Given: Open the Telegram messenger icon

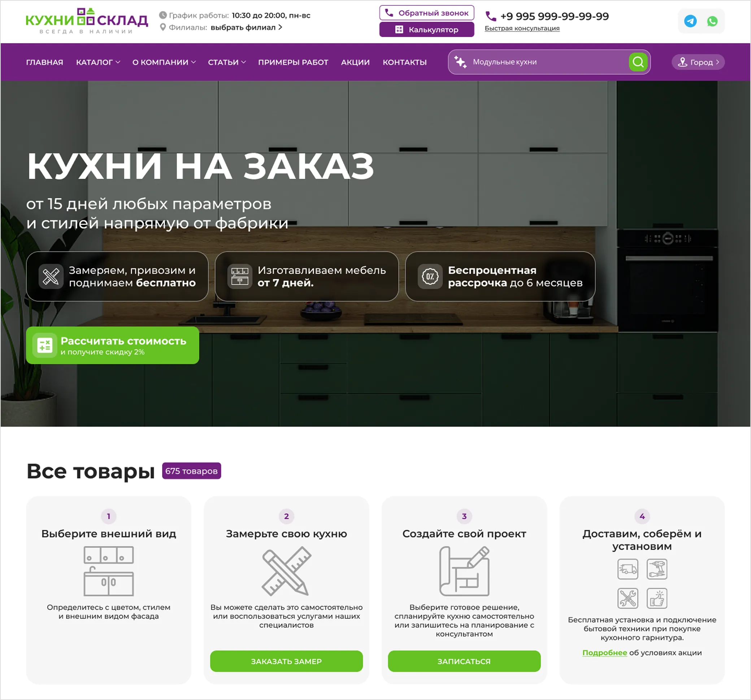Looking at the screenshot, I should coord(691,21).
